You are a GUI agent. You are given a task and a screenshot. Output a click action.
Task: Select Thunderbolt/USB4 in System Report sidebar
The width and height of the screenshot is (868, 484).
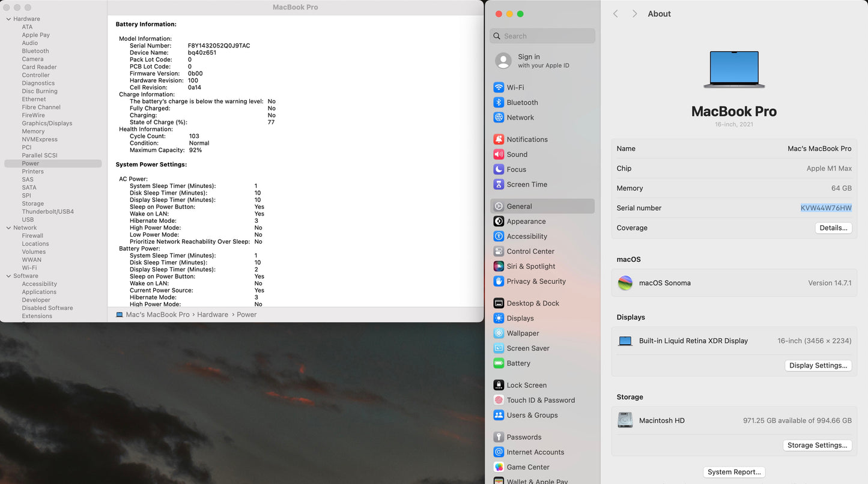point(48,212)
